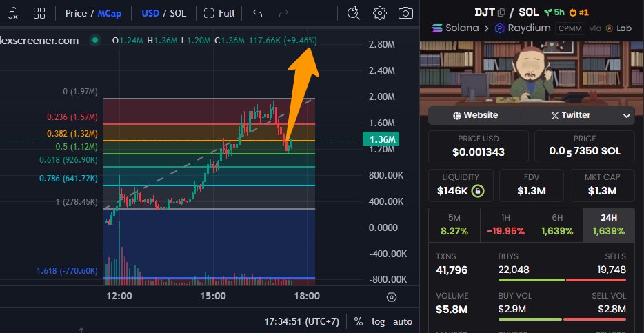Screen dimensions: 644x333
Task: Toggle auto scale on chart
Action: tap(403, 321)
